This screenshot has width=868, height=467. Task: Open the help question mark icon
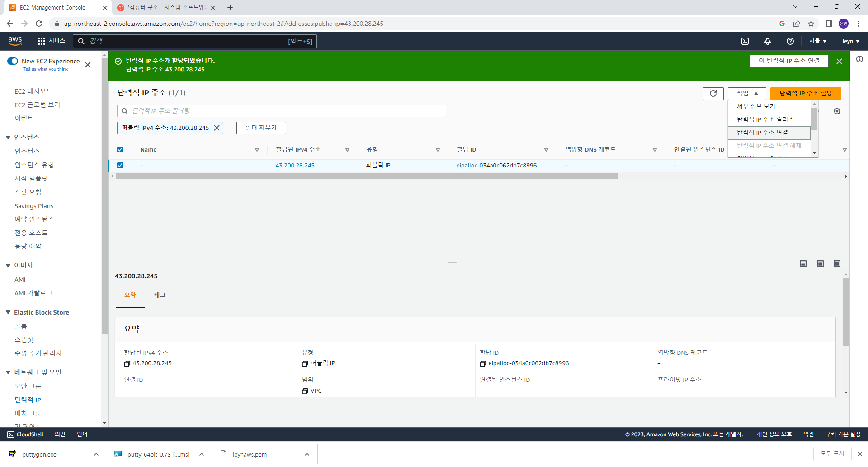click(790, 41)
